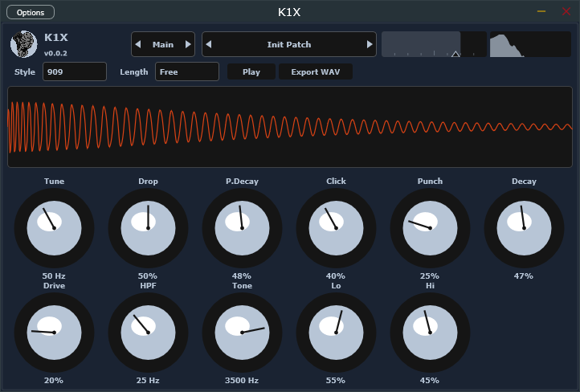The image size is (580, 392).
Task: Click the Click knob
Action: pyautogui.click(x=336, y=228)
